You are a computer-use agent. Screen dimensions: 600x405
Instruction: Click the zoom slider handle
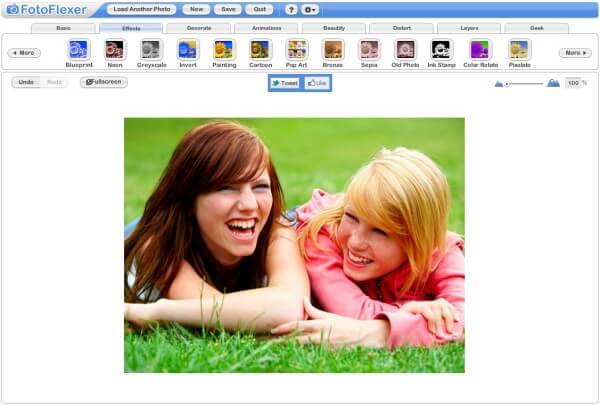(x=507, y=84)
